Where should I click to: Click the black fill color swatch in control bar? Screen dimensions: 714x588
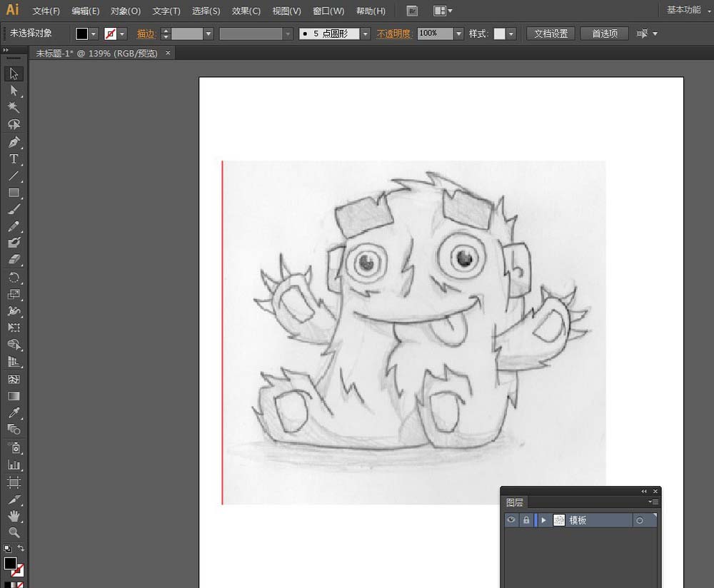point(82,34)
